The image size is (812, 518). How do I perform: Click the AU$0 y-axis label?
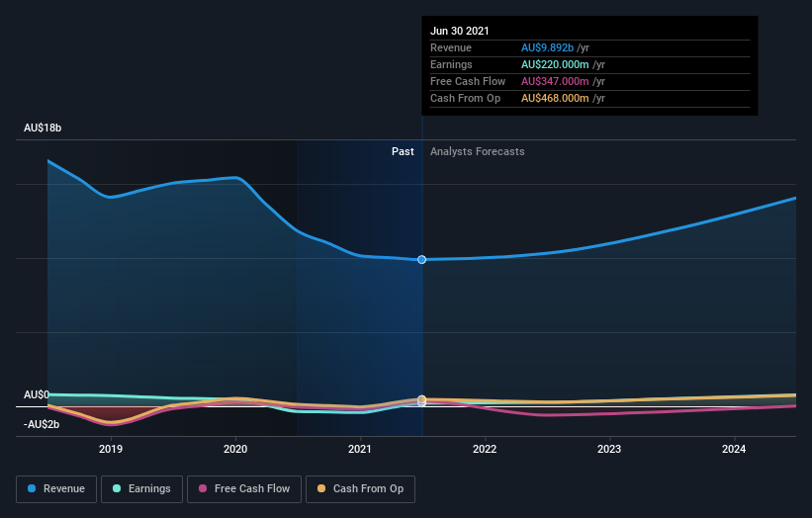pyautogui.click(x=37, y=394)
